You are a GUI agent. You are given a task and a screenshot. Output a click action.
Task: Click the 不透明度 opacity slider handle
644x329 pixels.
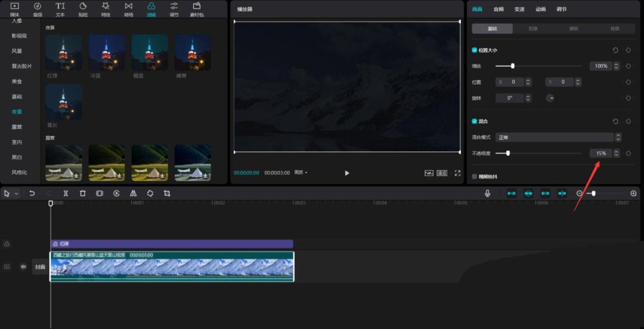coord(507,153)
